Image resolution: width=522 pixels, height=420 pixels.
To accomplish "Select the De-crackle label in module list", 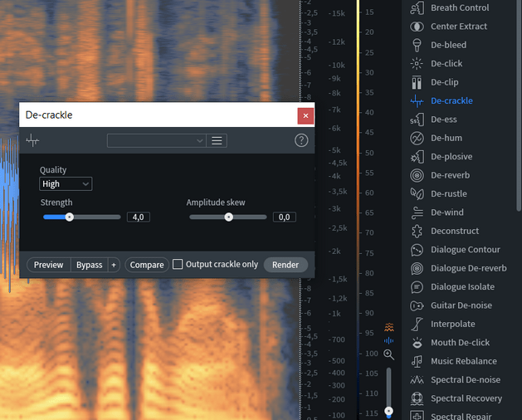I will [451, 101].
